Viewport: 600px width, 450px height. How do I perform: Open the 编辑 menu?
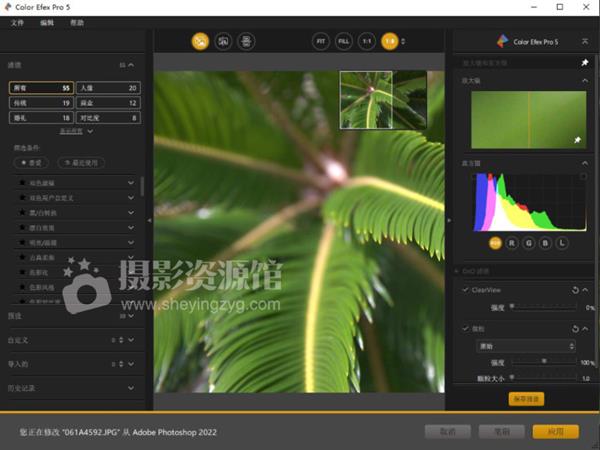click(47, 22)
